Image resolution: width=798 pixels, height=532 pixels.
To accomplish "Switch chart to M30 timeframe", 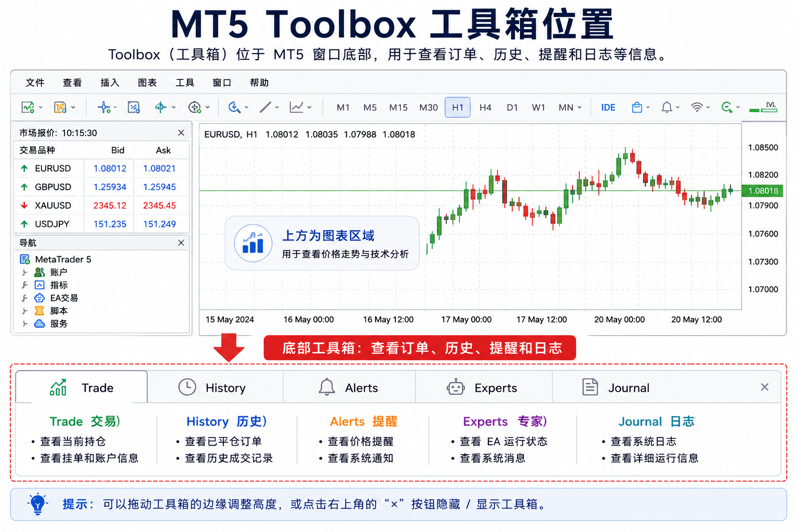I will 429,108.
